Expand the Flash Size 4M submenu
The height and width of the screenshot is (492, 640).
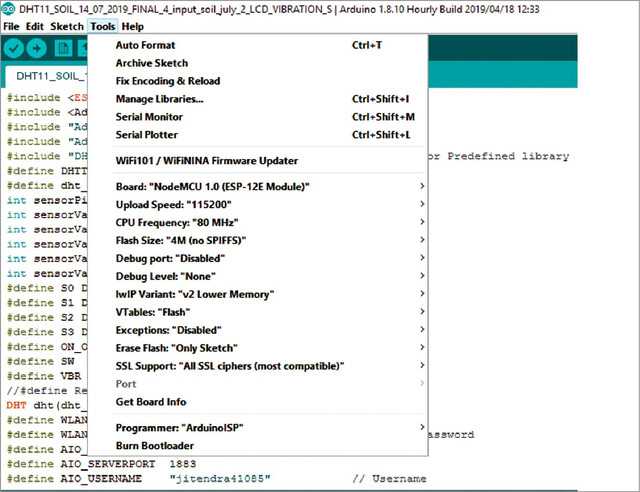coord(258,240)
